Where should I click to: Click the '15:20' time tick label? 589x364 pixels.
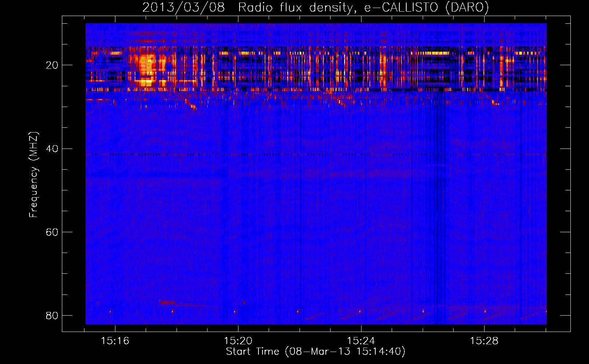click(x=238, y=341)
